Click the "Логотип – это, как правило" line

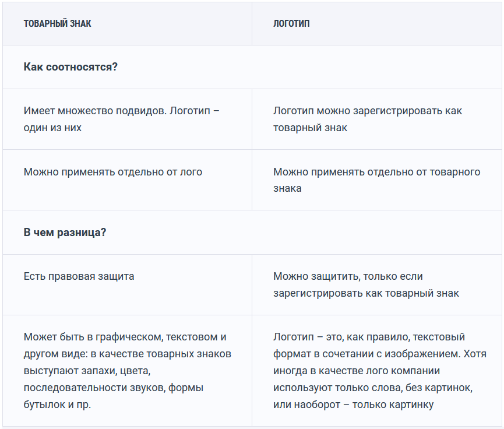[x=369, y=337]
